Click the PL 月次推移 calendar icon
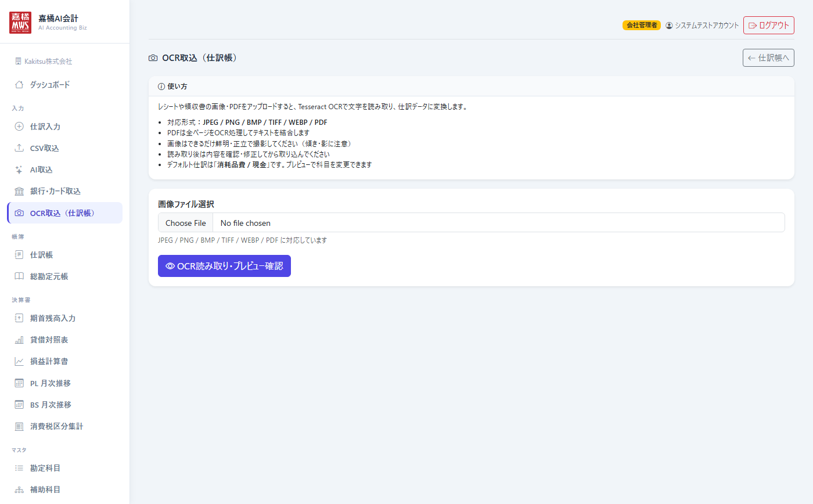 tap(19, 383)
